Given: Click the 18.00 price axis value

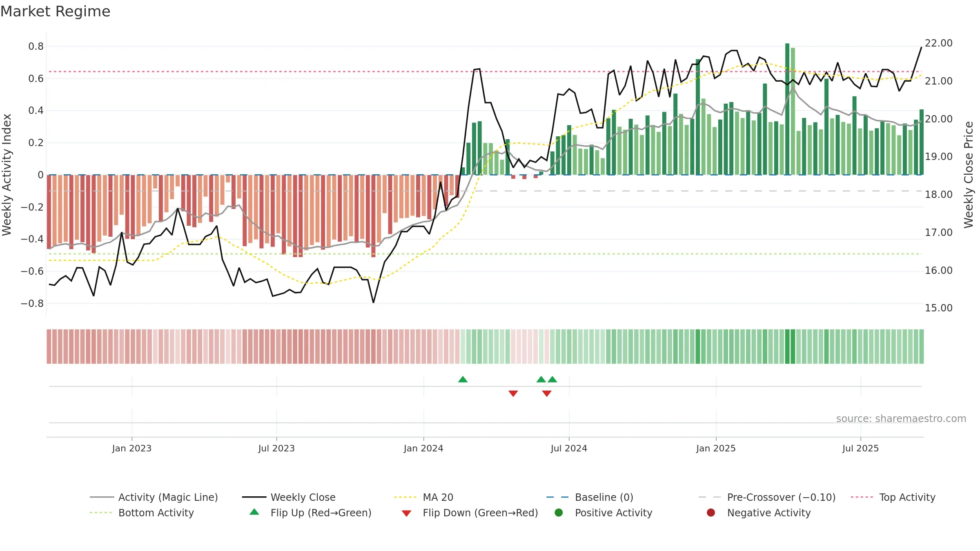Looking at the screenshot, I should pyautogui.click(x=939, y=195).
